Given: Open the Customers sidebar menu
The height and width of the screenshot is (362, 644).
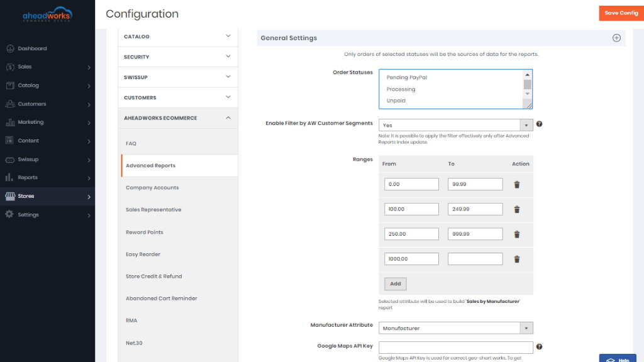Looking at the screenshot, I should tap(47, 104).
